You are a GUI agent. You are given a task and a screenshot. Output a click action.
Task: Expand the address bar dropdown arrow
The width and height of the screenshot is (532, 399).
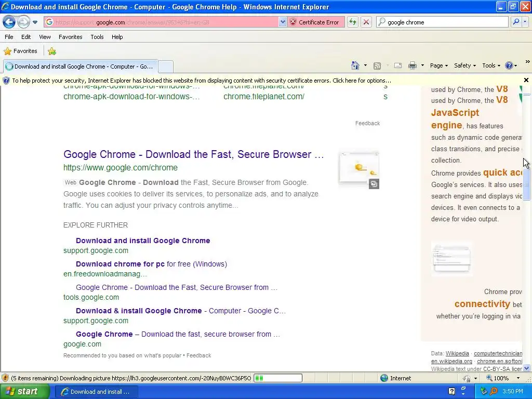[x=283, y=22]
